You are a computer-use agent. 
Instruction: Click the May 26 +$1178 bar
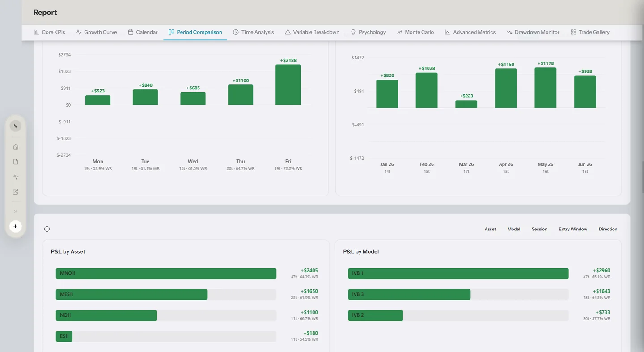tap(546, 88)
